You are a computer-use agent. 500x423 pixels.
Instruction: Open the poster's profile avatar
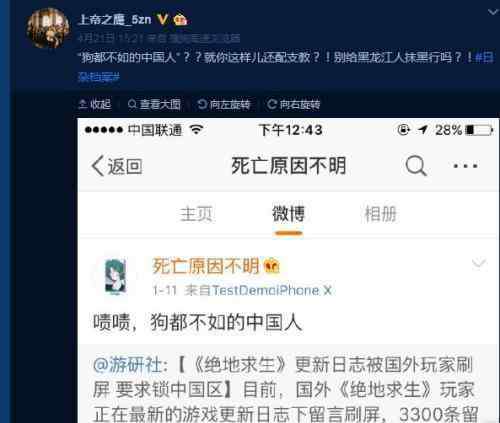click(48, 28)
